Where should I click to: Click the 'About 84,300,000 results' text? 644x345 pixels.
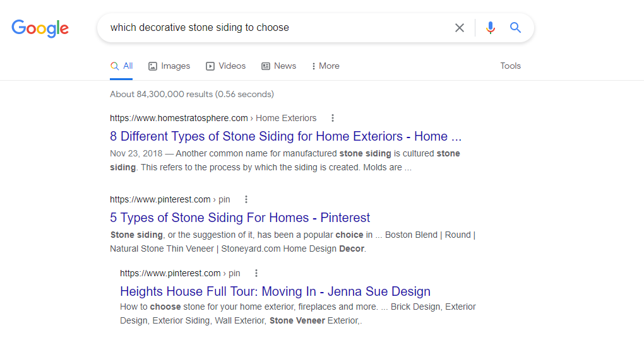[192, 95]
